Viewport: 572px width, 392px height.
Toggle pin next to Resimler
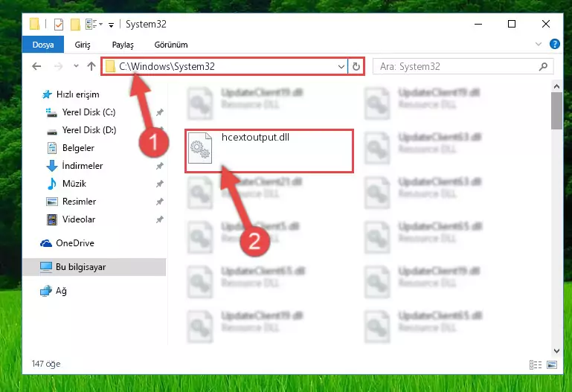pyautogui.click(x=160, y=202)
